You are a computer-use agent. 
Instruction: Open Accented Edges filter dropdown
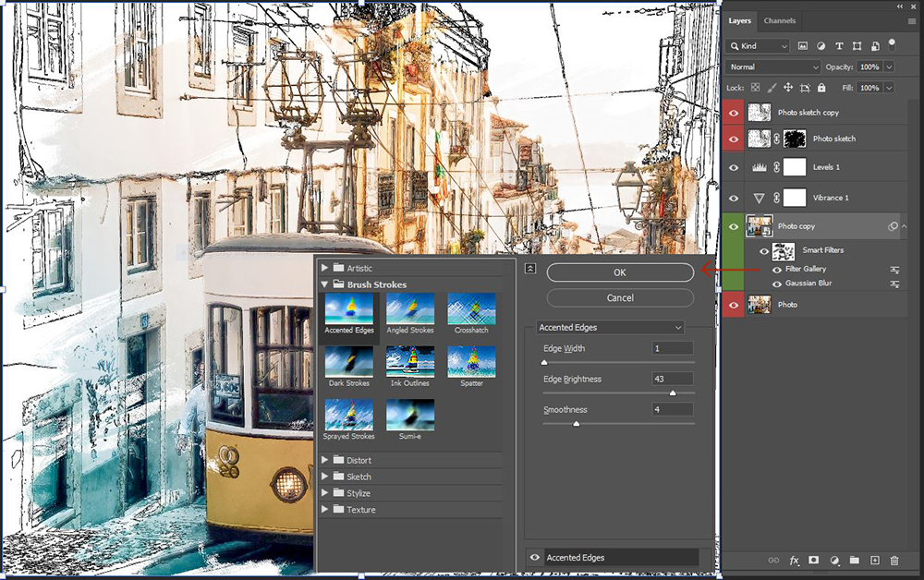coord(611,327)
